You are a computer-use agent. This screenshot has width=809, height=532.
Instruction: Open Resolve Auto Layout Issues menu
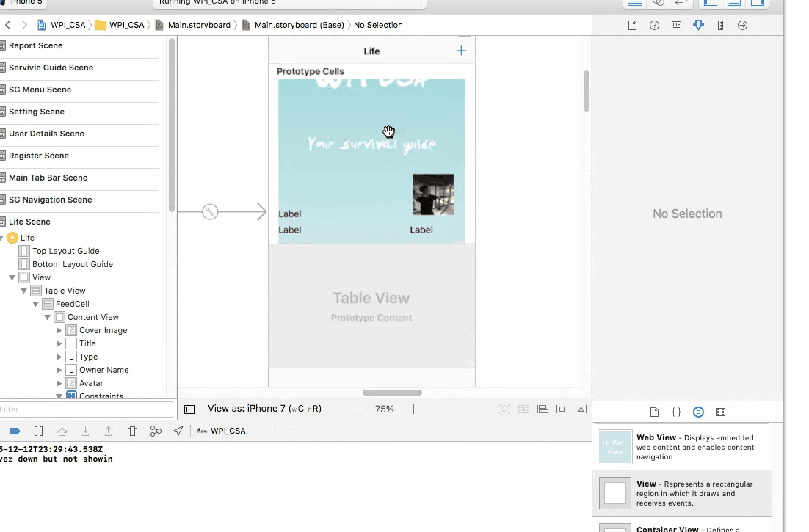click(x=581, y=409)
